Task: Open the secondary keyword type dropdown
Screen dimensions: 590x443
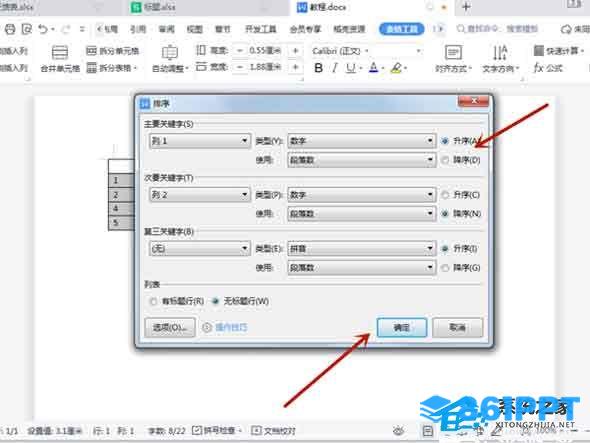Action: click(362, 195)
